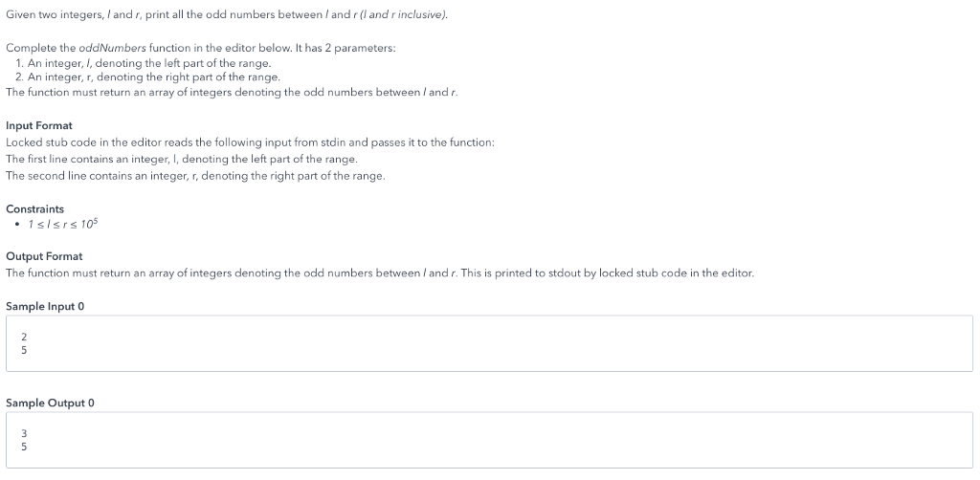The height and width of the screenshot is (480, 980).
Task: Click the Sample Input 0 label
Action: click(44, 305)
